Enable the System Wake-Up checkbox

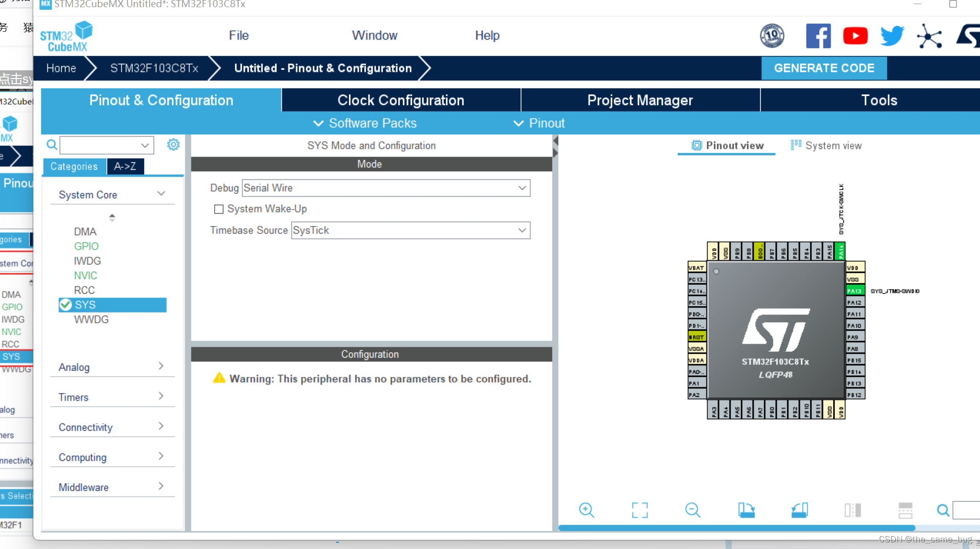pos(219,209)
